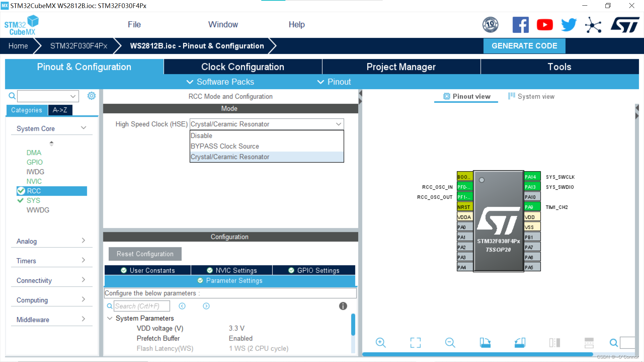The image size is (644, 362).
Task: Open the YouTube icon link
Action: point(545,25)
